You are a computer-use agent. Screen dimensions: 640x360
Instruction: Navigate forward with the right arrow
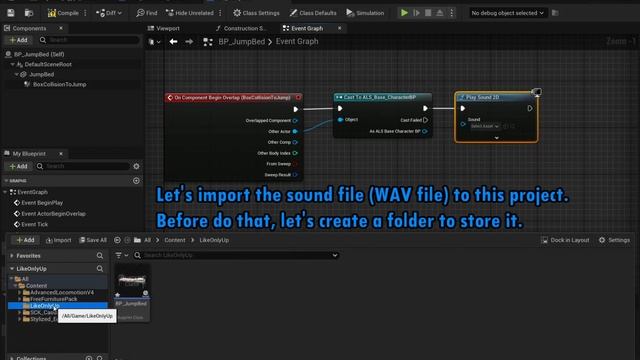tap(189, 42)
